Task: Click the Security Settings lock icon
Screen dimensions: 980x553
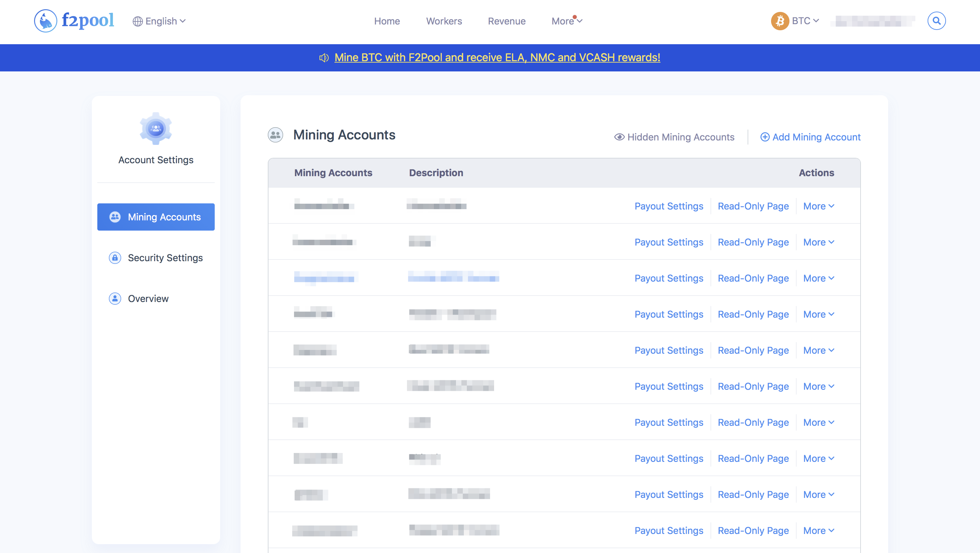Action: [115, 258]
